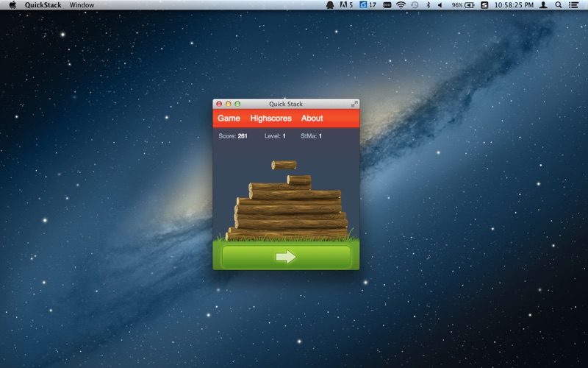Open Spotlight search
Screen dimensions: 588x368
[559, 5]
